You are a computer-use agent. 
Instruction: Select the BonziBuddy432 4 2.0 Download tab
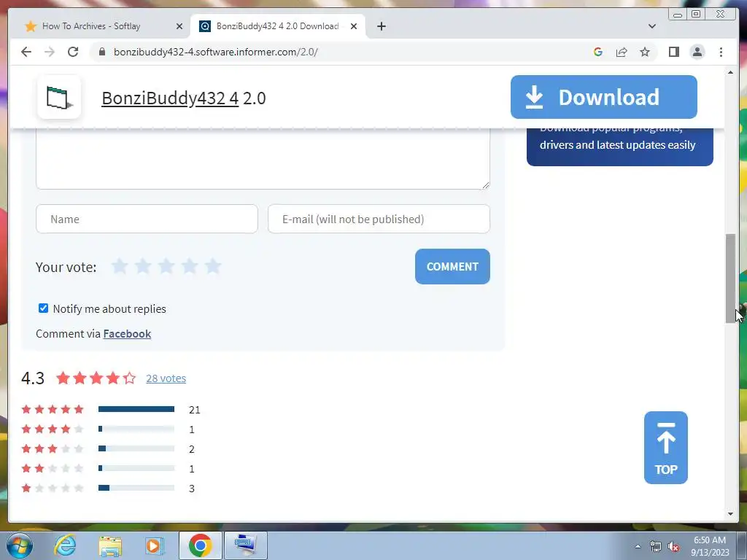(278, 26)
